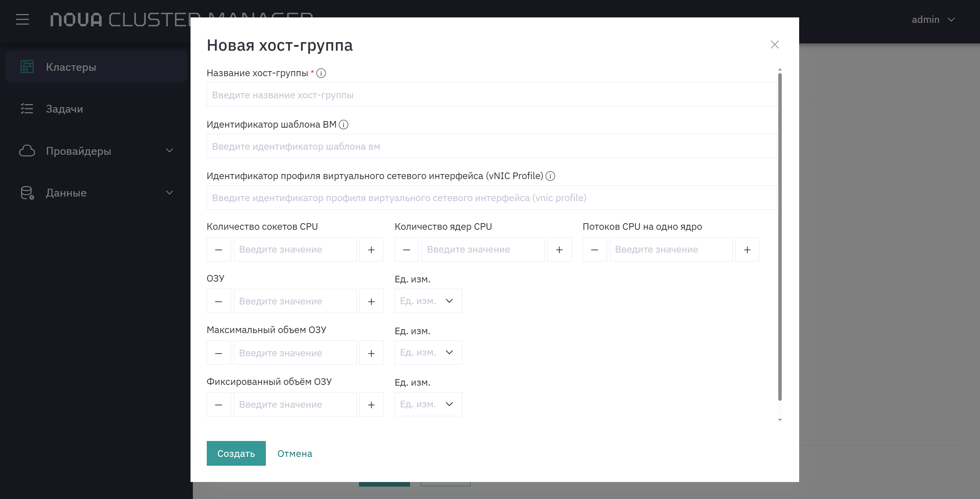
Task: Click the Максимальный объем ОЗУ value input
Action: [x=295, y=353]
